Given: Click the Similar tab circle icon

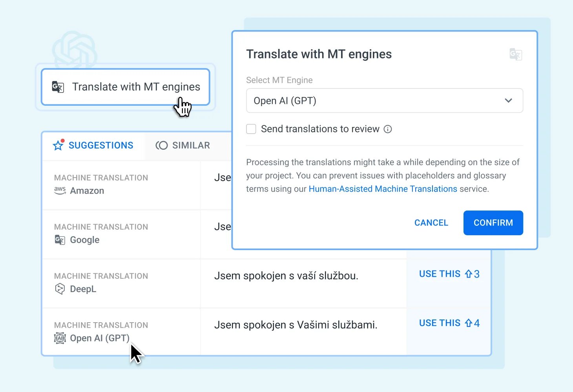Looking at the screenshot, I should point(162,145).
